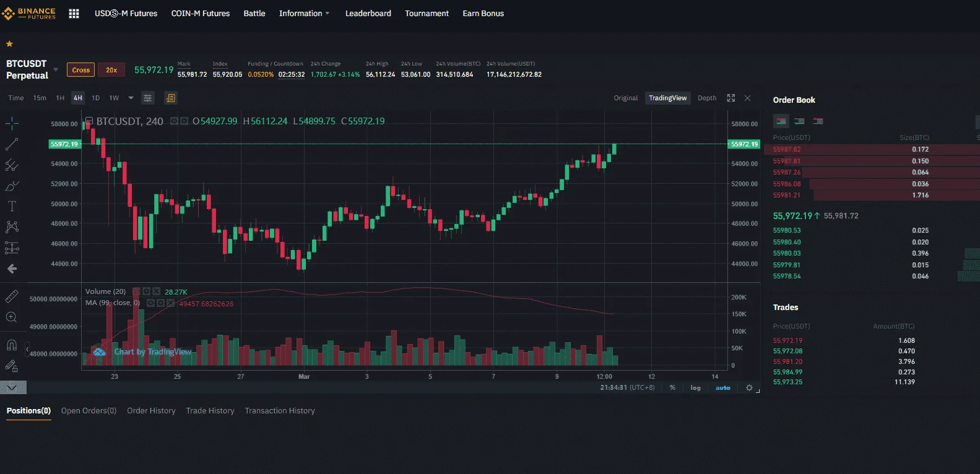Enable the magnet mode tool
The height and width of the screenshot is (474, 980).
pyautogui.click(x=12, y=345)
